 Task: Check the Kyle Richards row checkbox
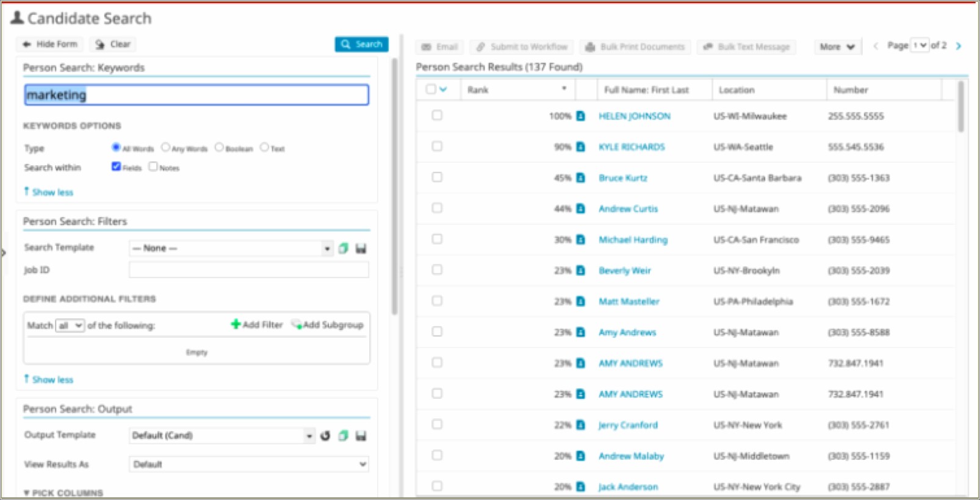(x=437, y=146)
